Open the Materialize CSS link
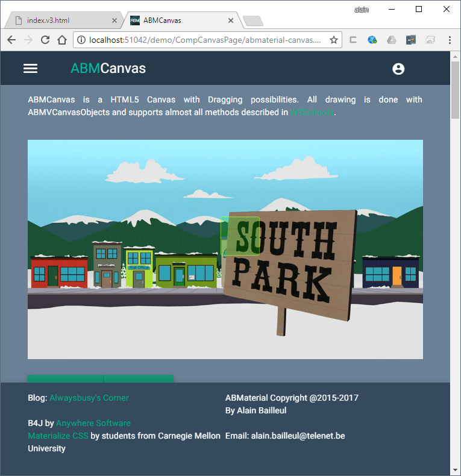 point(58,436)
